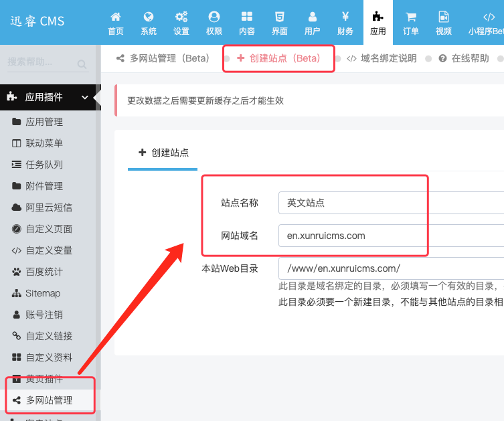Open the 权限 user-circle icon
This screenshot has height=421, width=504.
pyautogui.click(x=214, y=16)
